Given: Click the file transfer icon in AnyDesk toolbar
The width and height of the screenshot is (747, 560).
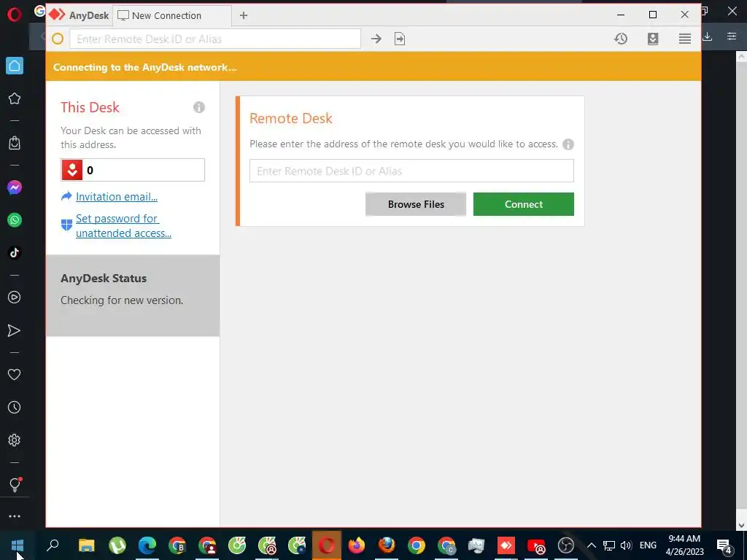Looking at the screenshot, I should pyautogui.click(x=400, y=39).
